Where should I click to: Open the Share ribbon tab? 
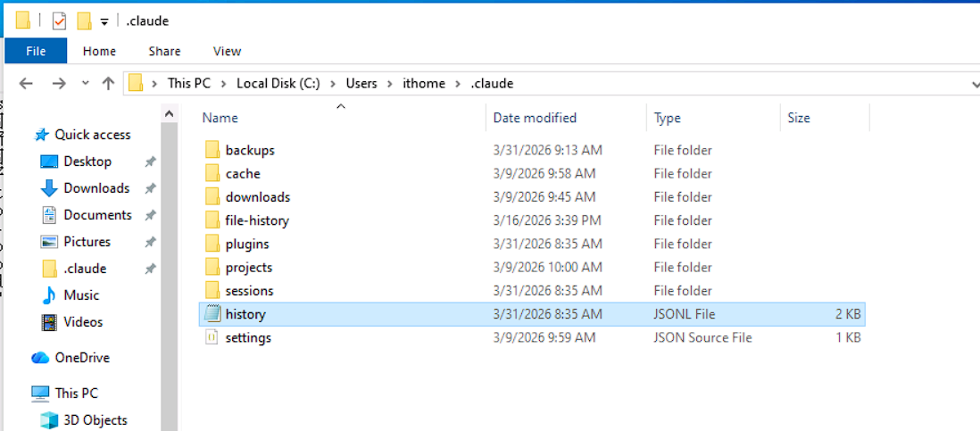click(165, 51)
